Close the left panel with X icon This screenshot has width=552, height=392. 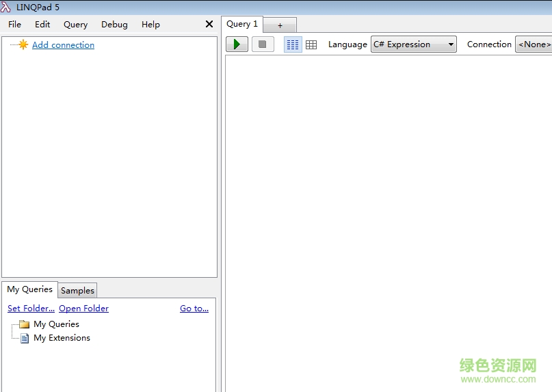[x=209, y=24]
